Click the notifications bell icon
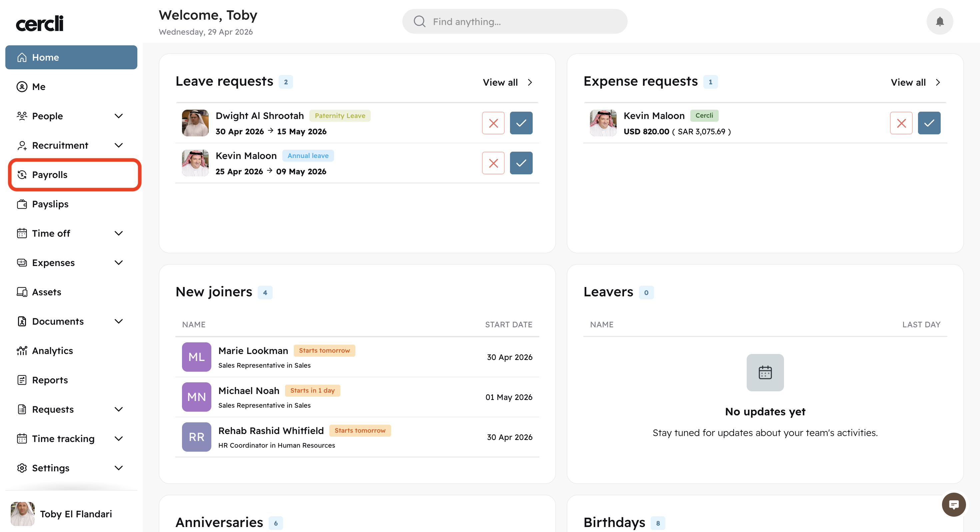Viewport: 980px width, 532px height. [x=939, y=21]
